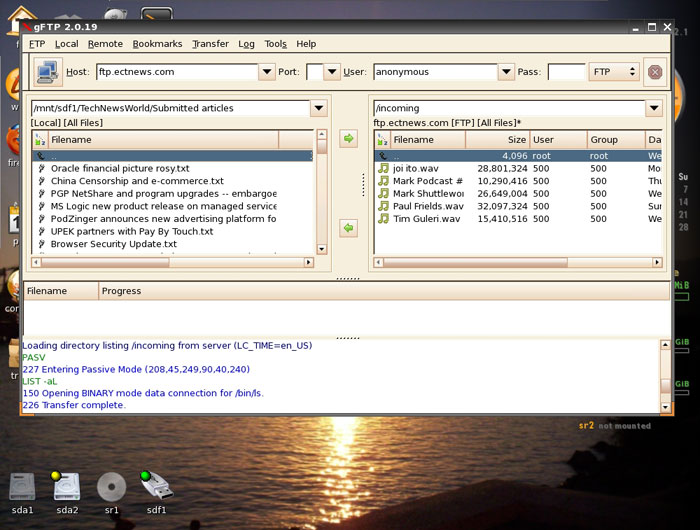Viewport: 700px width, 530px height.
Task: Open the User history dropdown
Action: 506,72
